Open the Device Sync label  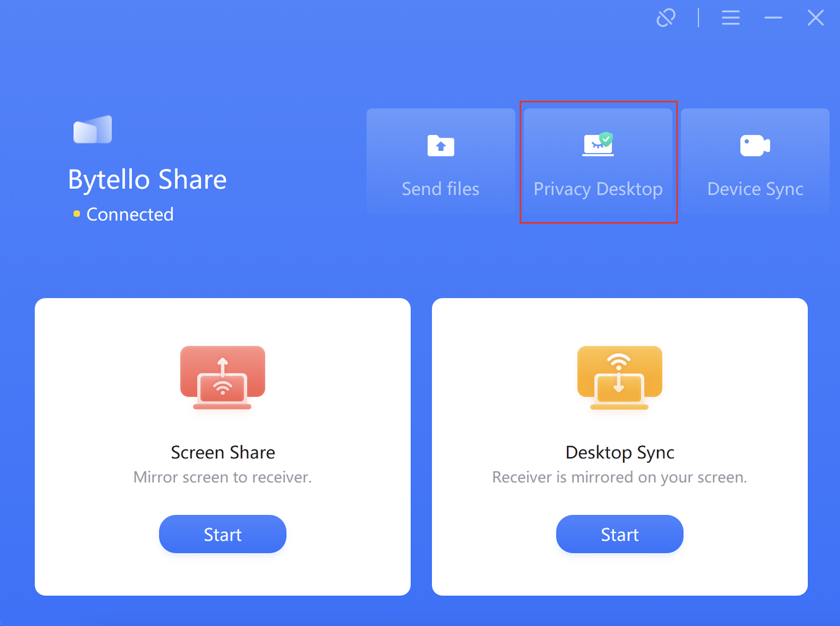pos(755,189)
